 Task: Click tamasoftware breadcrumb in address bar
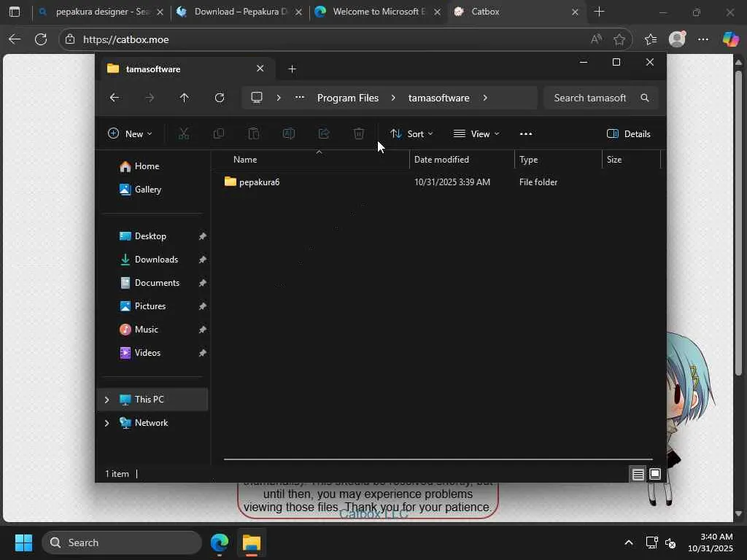pyautogui.click(x=438, y=98)
